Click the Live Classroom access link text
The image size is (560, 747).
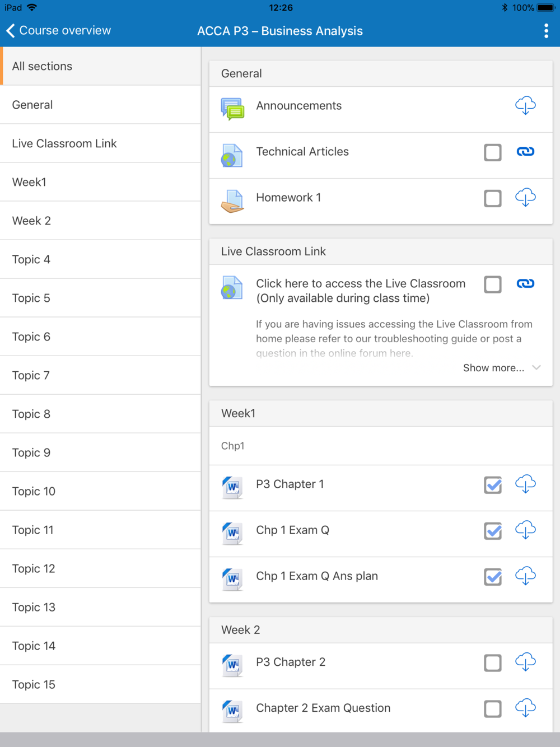click(x=360, y=291)
